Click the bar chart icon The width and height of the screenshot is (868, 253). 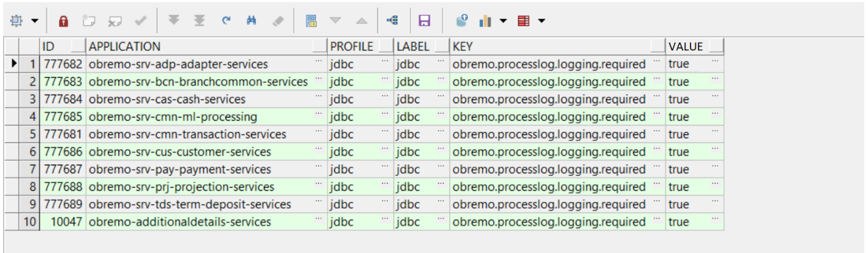(x=485, y=21)
